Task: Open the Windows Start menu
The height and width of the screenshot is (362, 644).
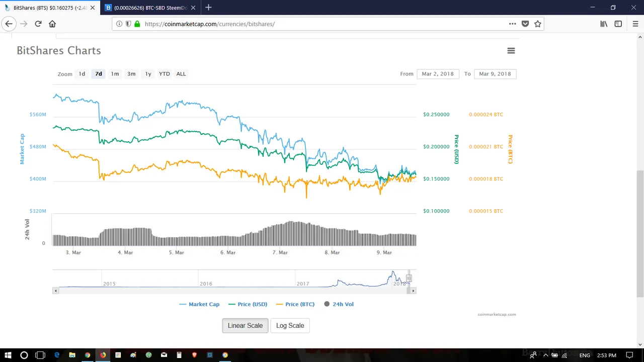Action: pos(8,355)
